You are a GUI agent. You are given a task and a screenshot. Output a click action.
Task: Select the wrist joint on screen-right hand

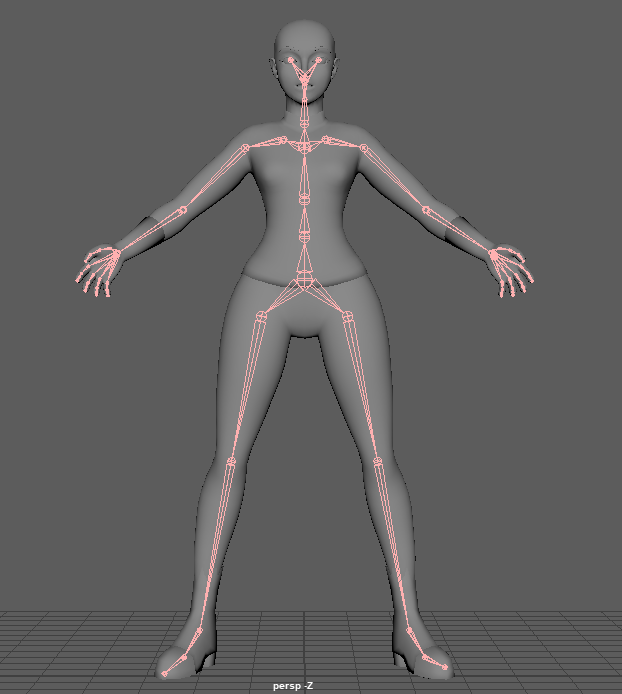coord(493,255)
